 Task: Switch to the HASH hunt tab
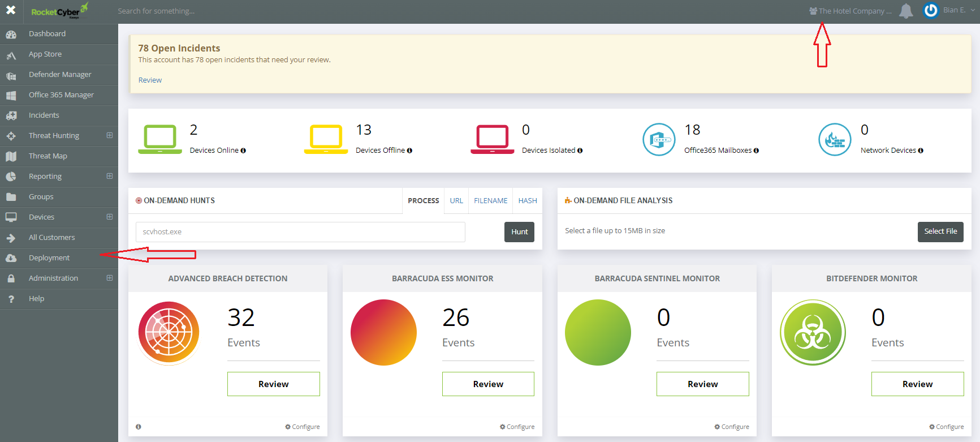click(527, 201)
